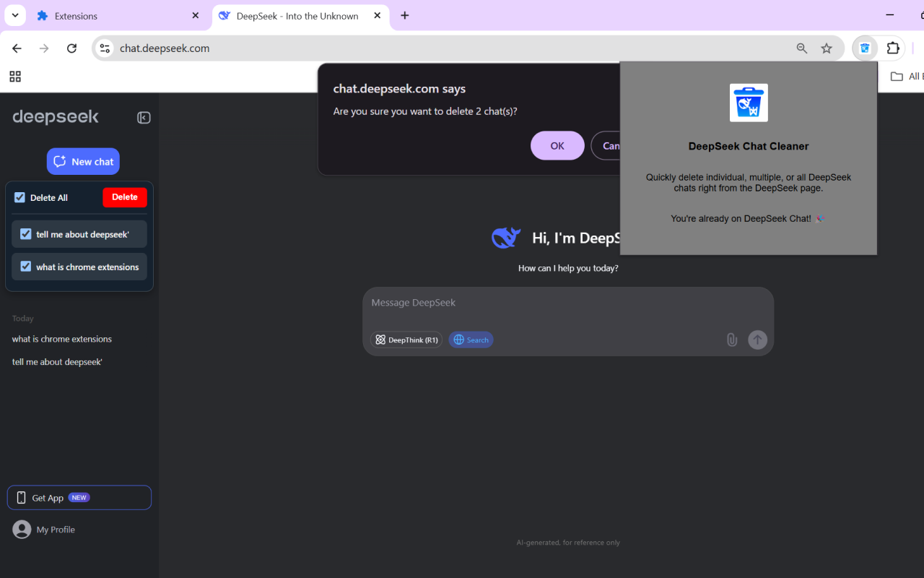Click the DeepSeek whale logo in greeting

tap(506, 238)
